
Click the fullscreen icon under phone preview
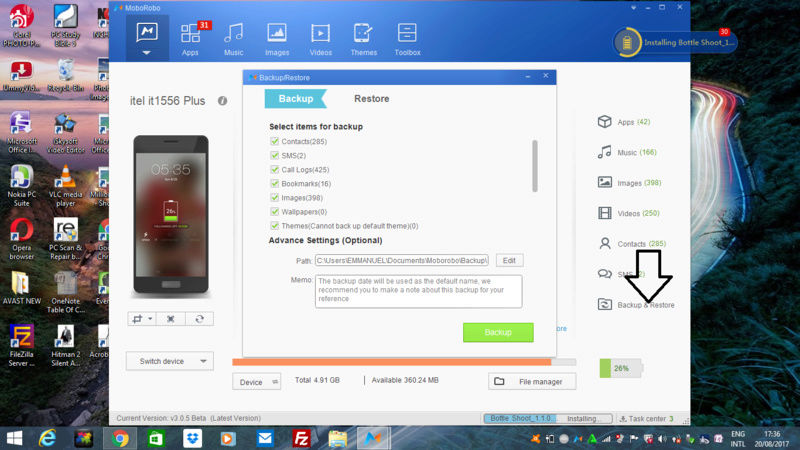coord(170,319)
